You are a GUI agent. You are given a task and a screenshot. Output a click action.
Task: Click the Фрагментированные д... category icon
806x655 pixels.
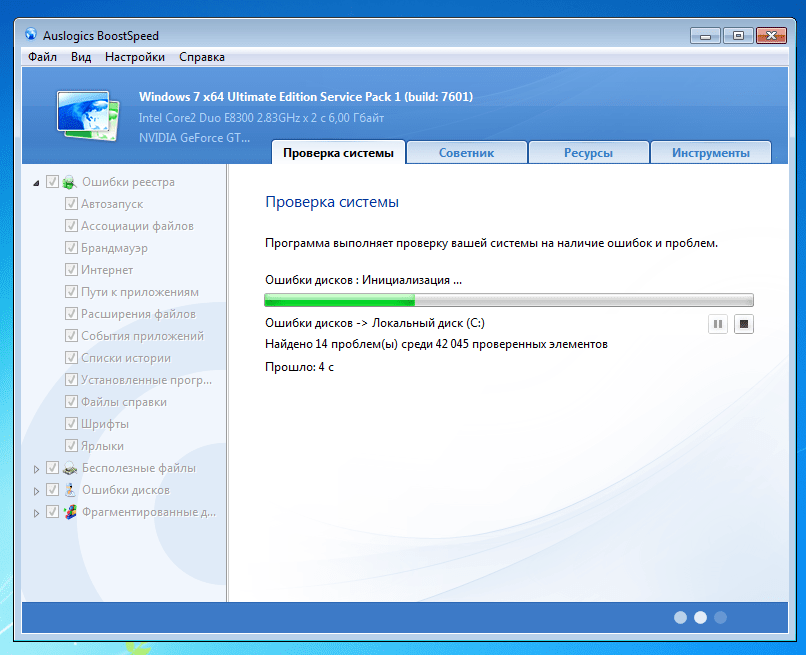pyautogui.click(x=69, y=512)
